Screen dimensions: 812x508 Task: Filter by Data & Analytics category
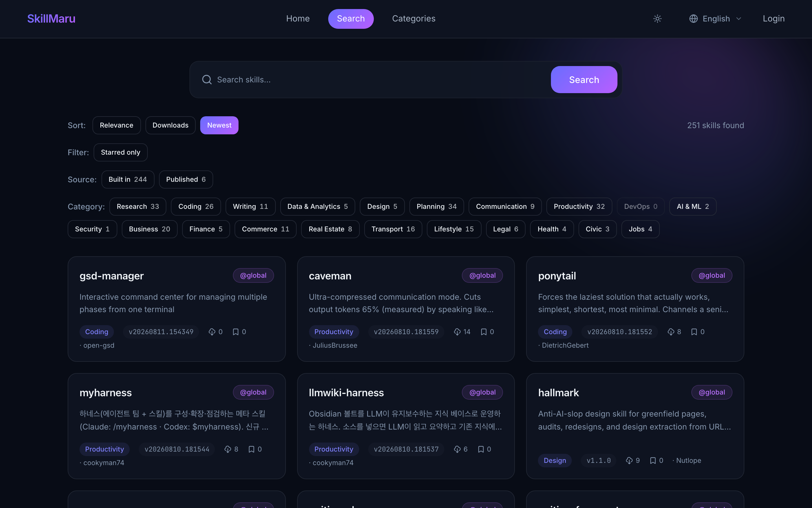click(x=318, y=207)
